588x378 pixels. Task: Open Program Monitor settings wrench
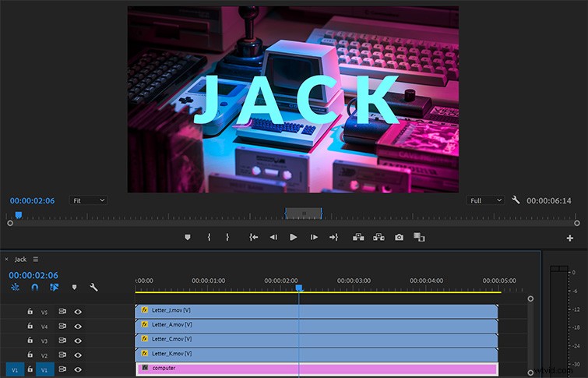click(516, 200)
